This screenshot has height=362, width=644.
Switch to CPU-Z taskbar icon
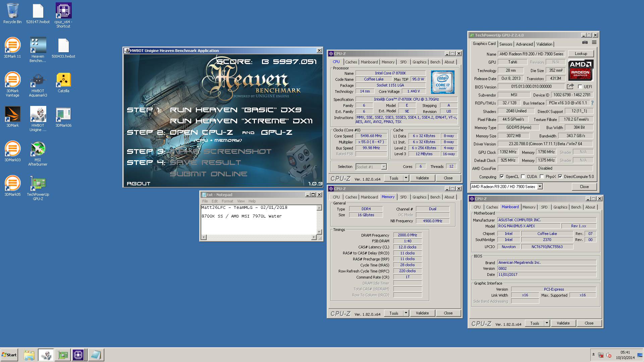pyautogui.click(x=78, y=355)
